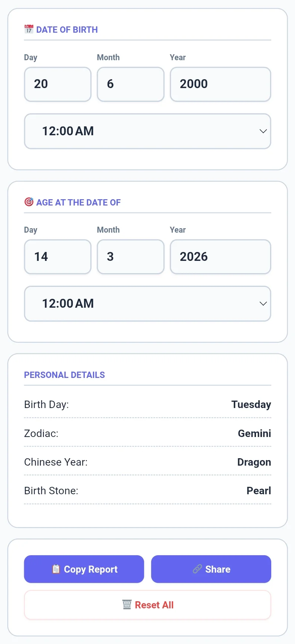
Task: Click the Chinese Year value Dragon
Action: point(254,462)
